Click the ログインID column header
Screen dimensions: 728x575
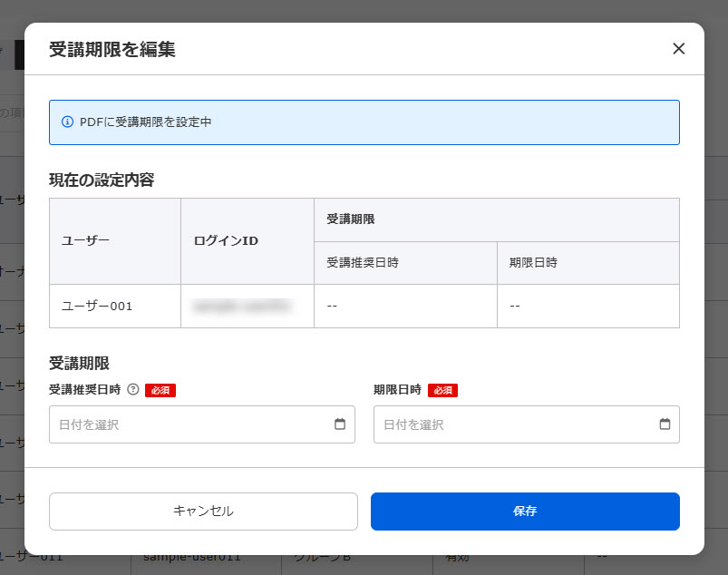click(x=226, y=241)
